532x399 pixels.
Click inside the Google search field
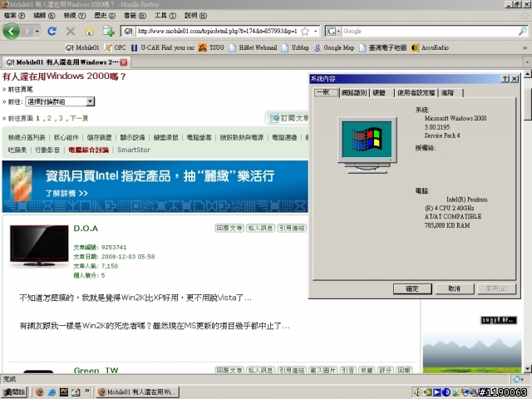[x=430, y=32]
